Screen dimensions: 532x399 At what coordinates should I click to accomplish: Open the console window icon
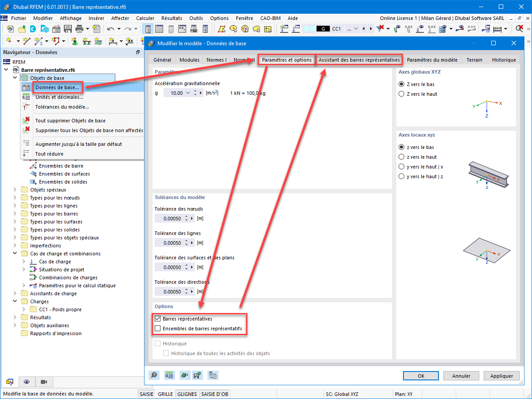pos(182,29)
